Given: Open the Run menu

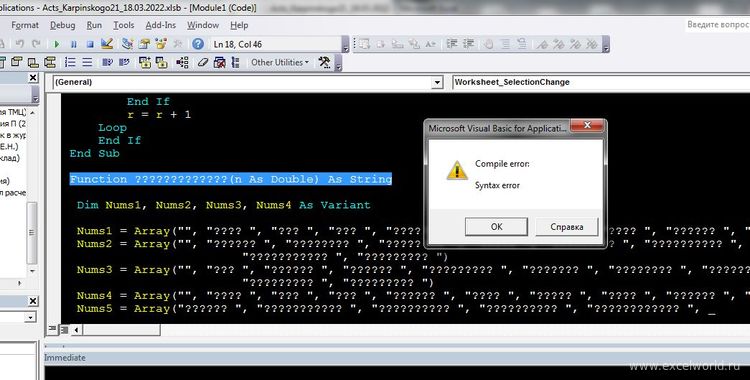Looking at the screenshot, I should pyautogui.click(x=94, y=25).
